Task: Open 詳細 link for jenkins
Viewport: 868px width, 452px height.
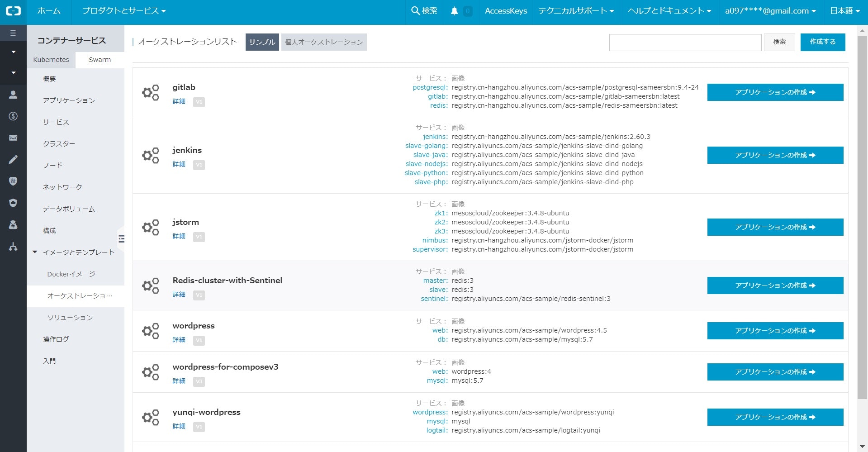Action: coord(179,164)
